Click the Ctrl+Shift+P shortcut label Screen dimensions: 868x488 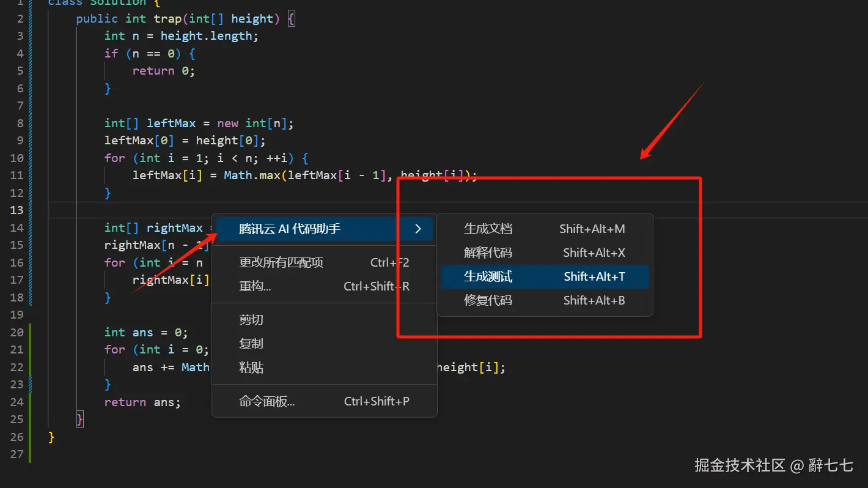coord(377,401)
